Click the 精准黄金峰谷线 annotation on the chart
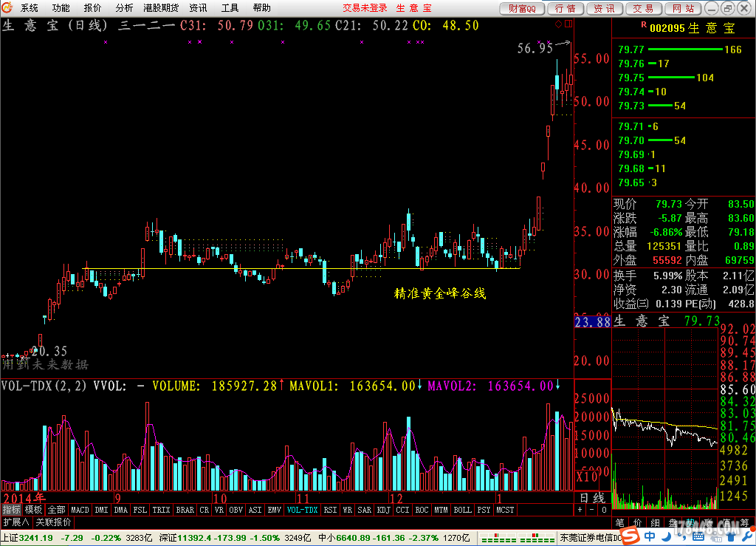The width and height of the screenshot is (756, 546). point(440,293)
